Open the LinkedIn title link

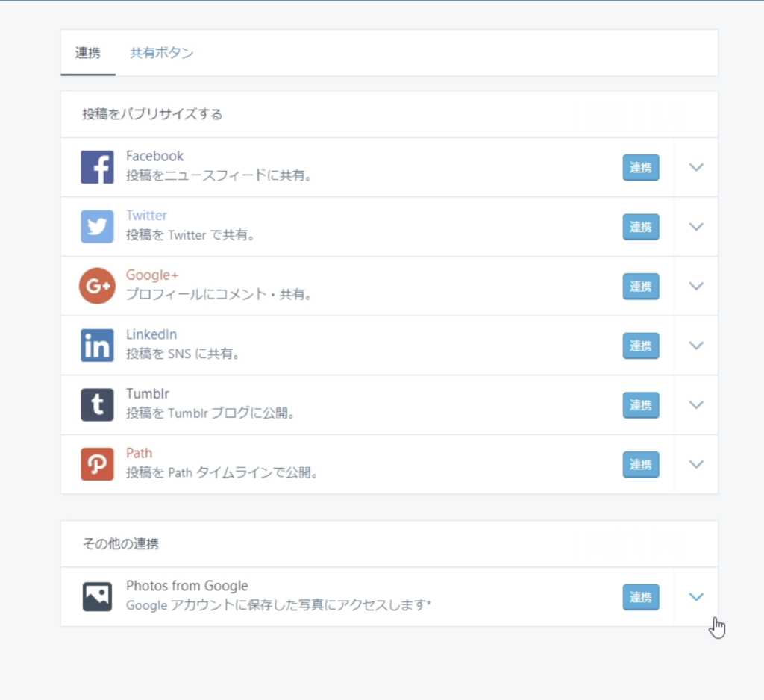151,334
